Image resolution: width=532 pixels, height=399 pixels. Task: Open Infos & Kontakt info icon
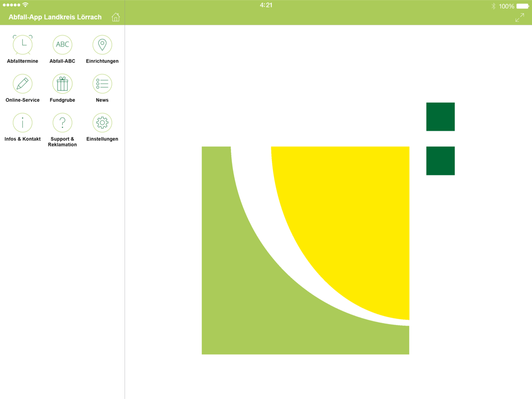(x=22, y=122)
